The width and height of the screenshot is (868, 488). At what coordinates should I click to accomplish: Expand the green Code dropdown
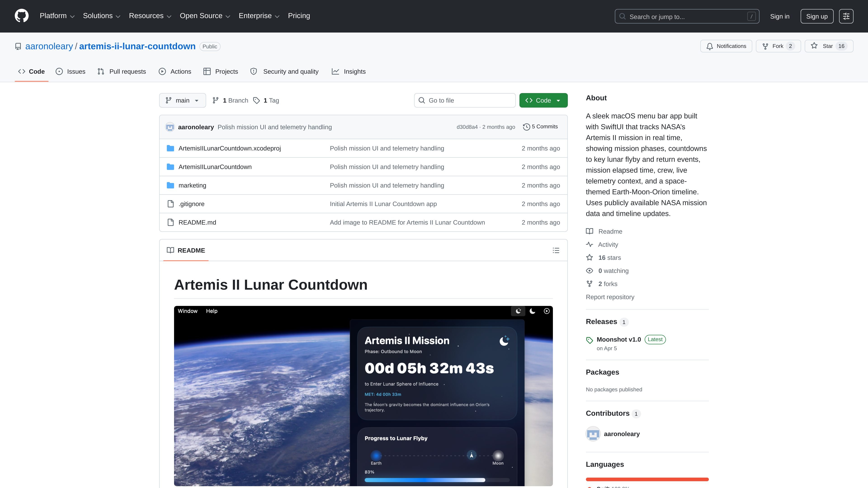pos(543,100)
